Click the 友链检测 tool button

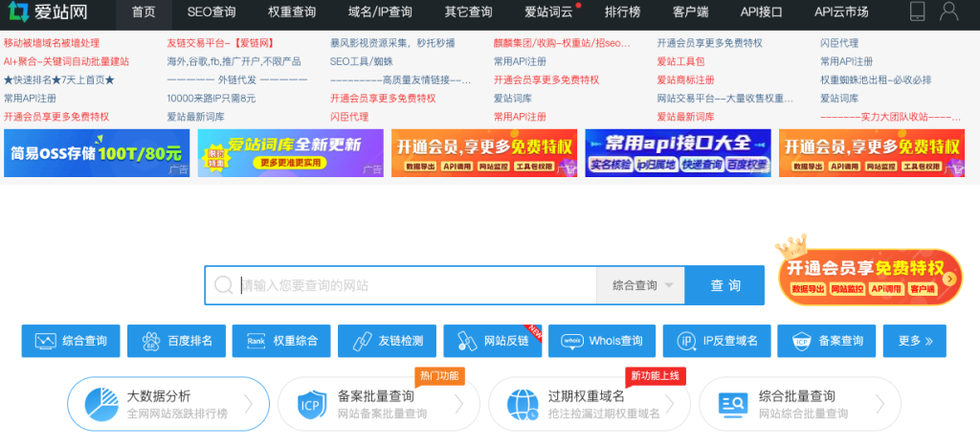click(387, 341)
